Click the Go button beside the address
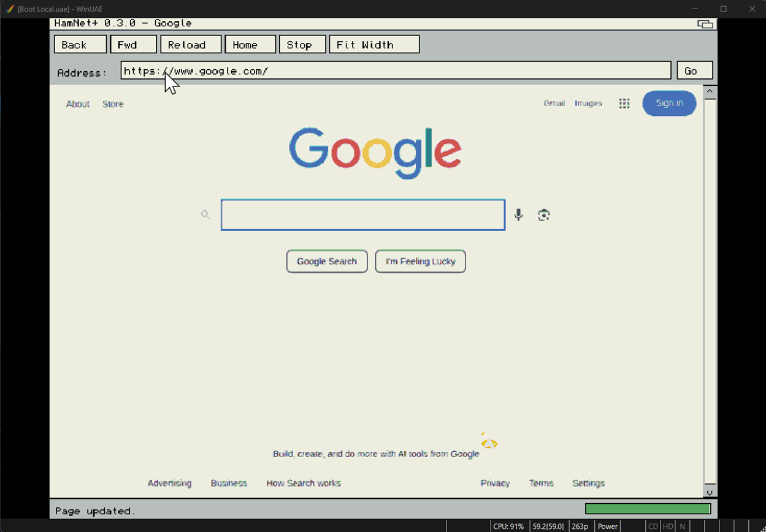Viewport: 766px width, 532px height. click(695, 70)
